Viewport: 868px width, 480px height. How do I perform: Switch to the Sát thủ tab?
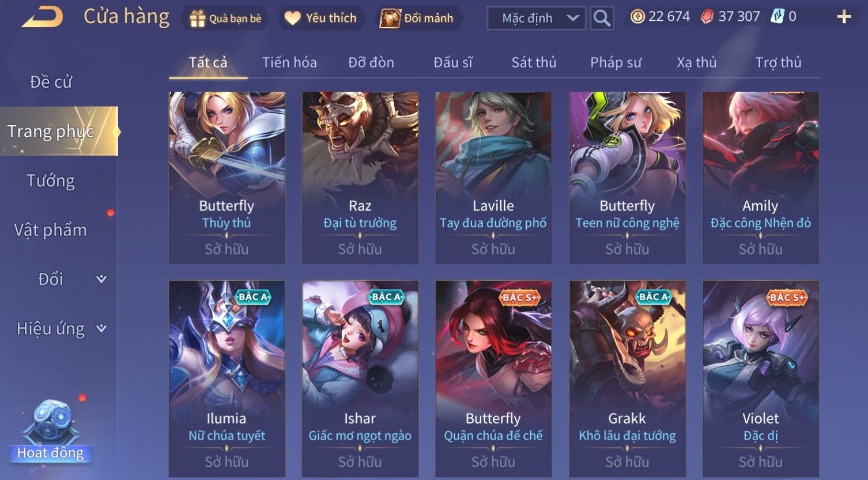tap(534, 62)
